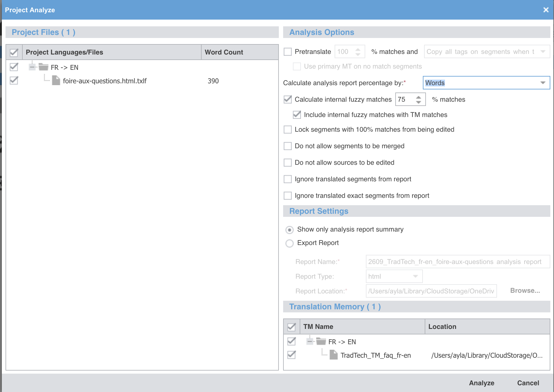This screenshot has height=392, width=554.
Task: Click the foire-aux-questions.html.txlf file icon
Action: tap(56, 81)
